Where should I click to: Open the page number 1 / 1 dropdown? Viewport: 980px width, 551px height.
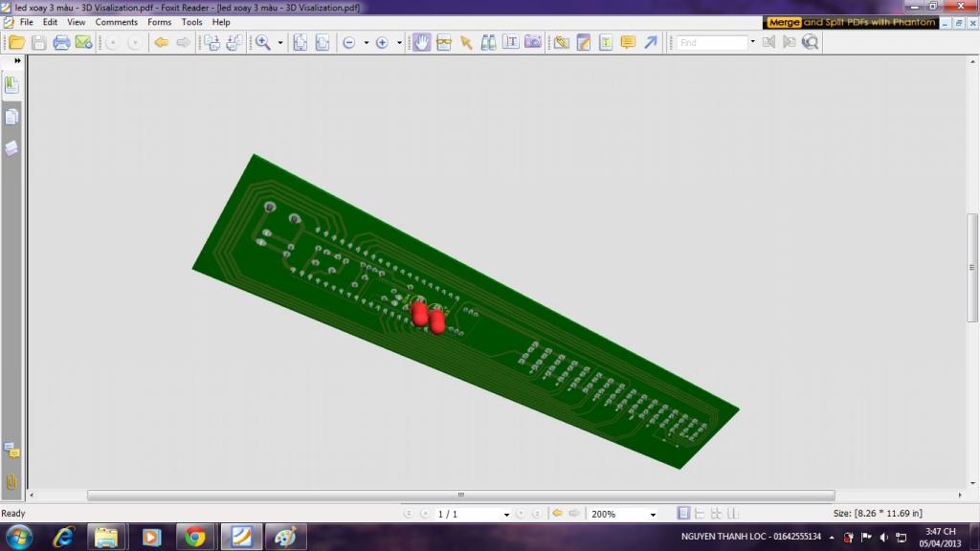click(506, 514)
